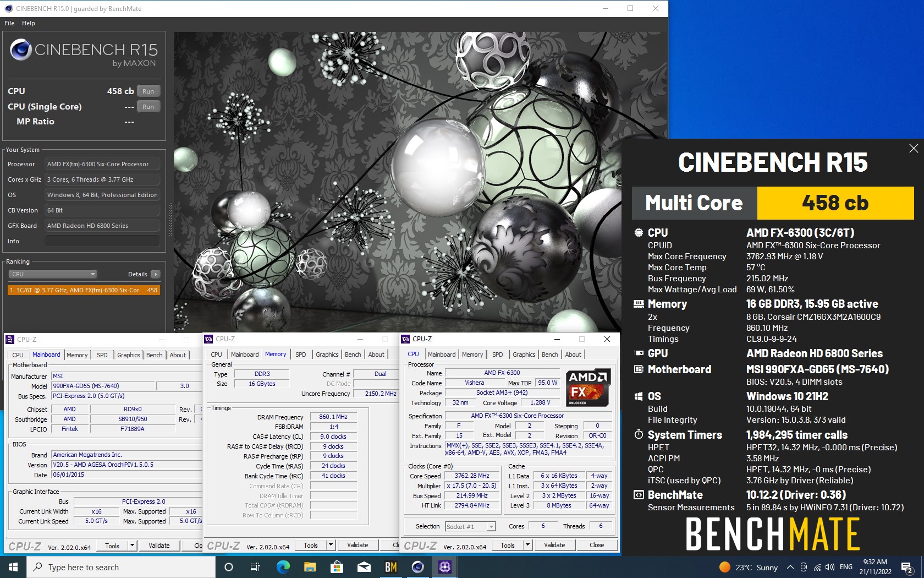
Task: Switch to Cinebench taskbar icon
Action: coord(417,567)
